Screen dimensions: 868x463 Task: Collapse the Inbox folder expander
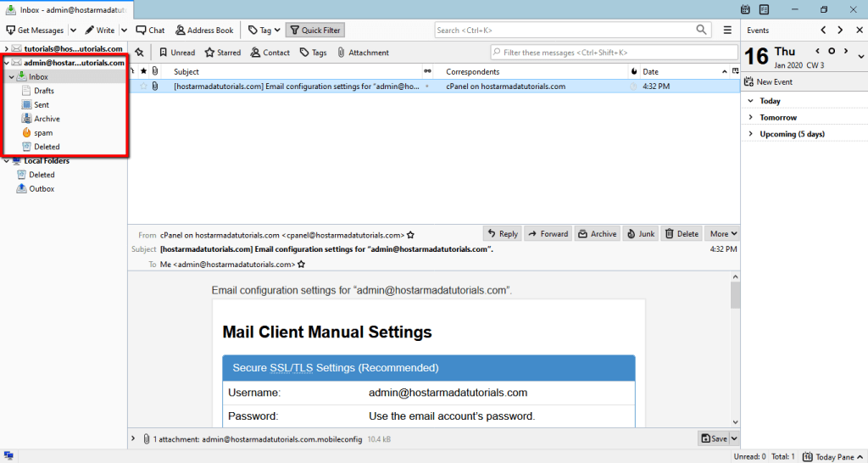[x=12, y=77]
